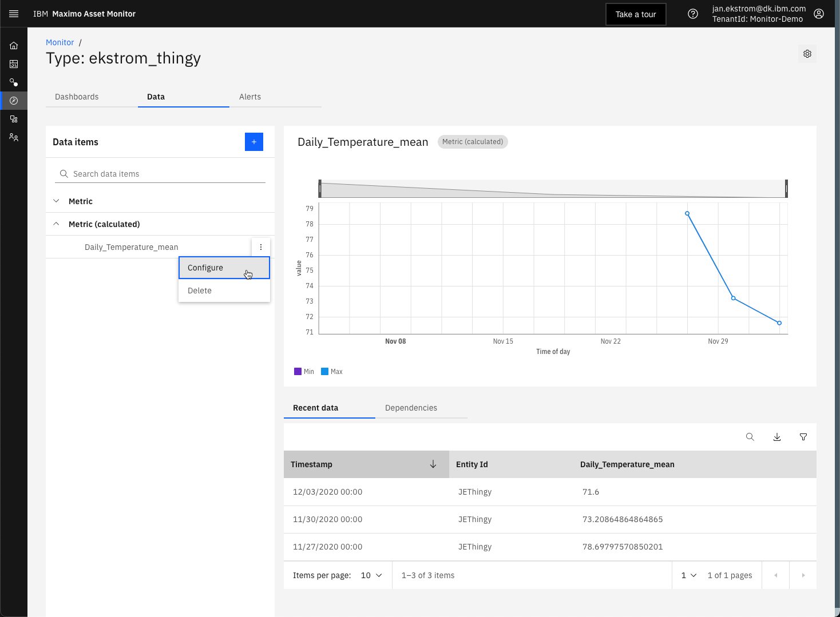The width and height of the screenshot is (840, 617).
Task: Click IBM Maximo Asset Monitor title
Action: (84, 14)
